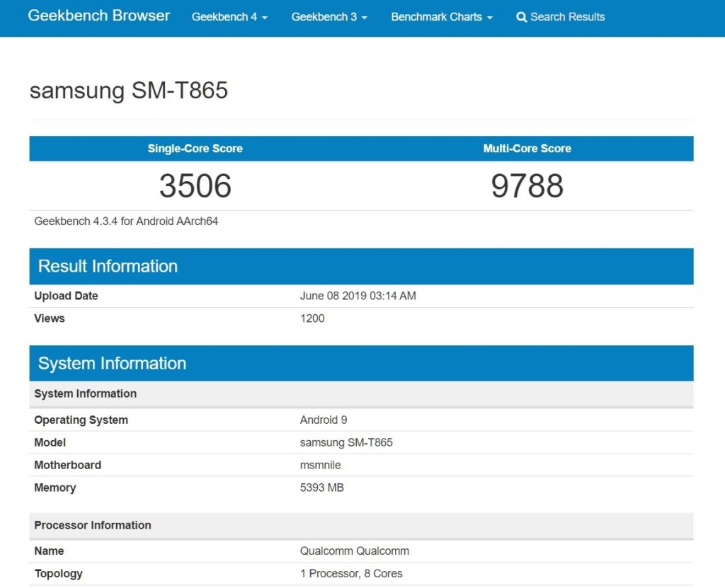725x588 pixels.
Task: Click the Single-Core Score header
Action: click(195, 149)
